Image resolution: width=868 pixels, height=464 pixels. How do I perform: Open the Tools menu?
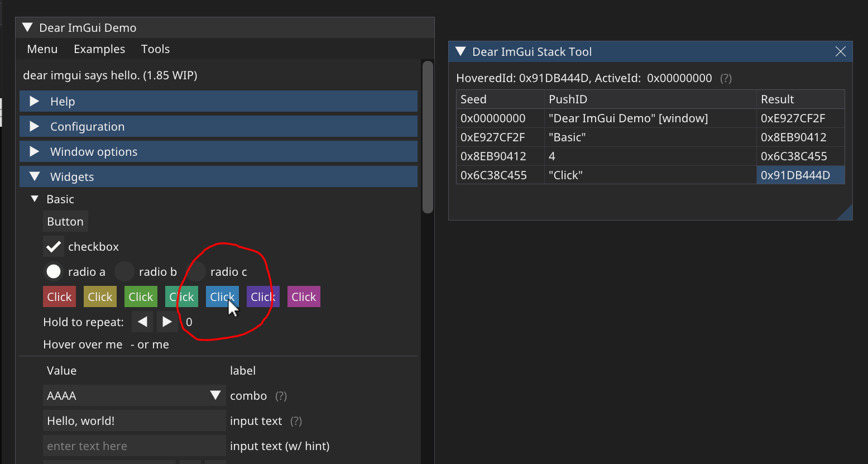[x=155, y=49]
